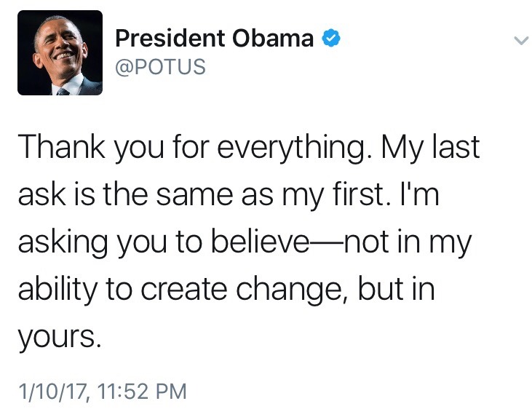Click the blue verified badge
This screenshot has height=417, width=532.
[331, 39]
